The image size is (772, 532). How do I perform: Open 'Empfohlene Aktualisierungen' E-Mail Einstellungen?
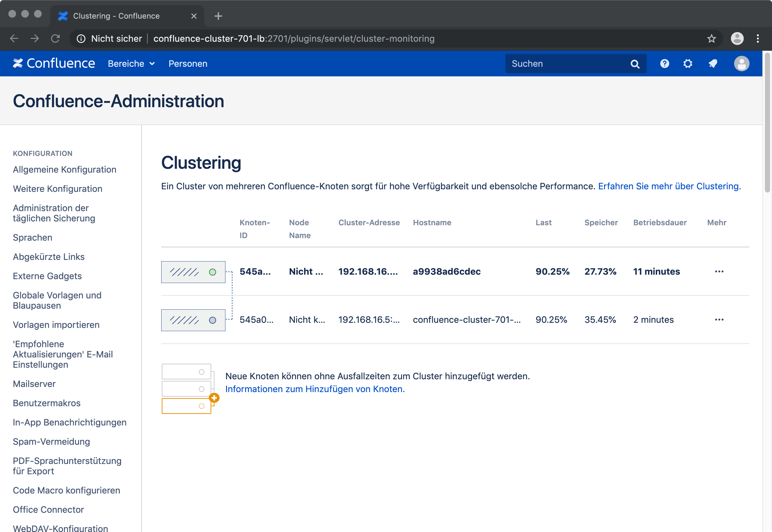pyautogui.click(x=63, y=354)
